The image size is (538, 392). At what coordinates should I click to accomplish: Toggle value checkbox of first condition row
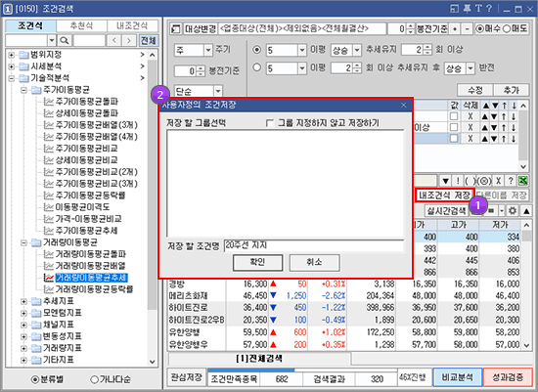454,116
